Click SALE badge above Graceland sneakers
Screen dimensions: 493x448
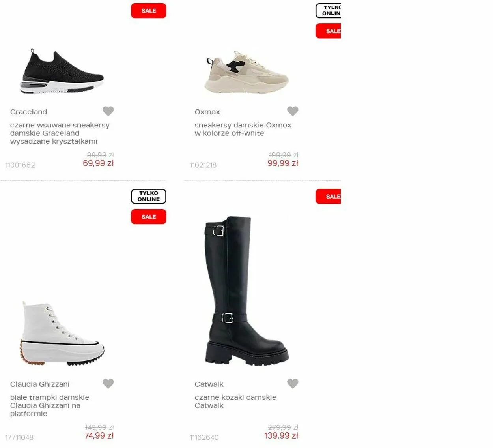(x=149, y=11)
